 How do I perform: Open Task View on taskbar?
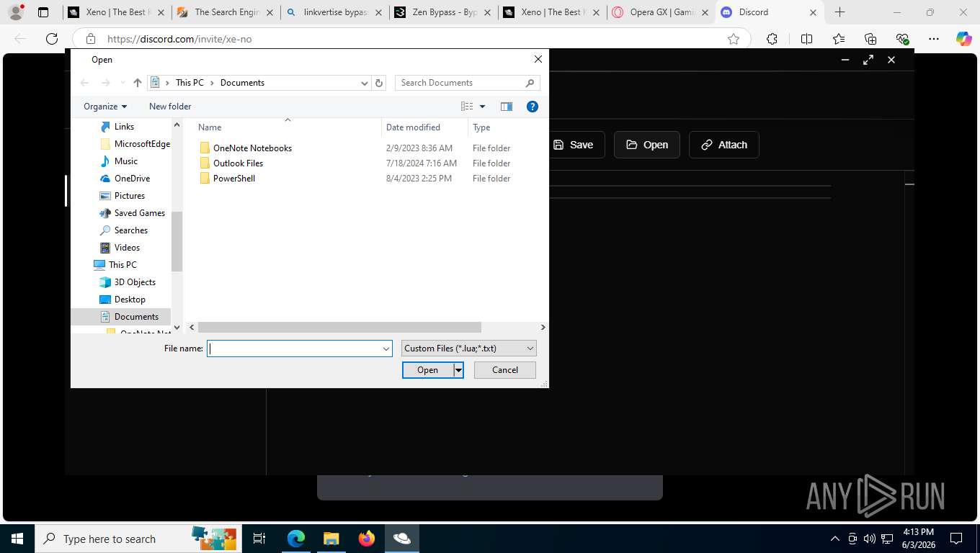[259, 539]
